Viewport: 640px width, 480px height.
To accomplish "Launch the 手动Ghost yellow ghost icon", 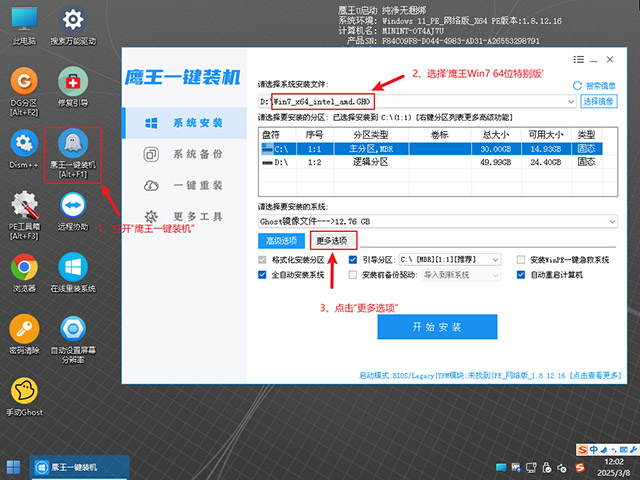I will [24, 396].
